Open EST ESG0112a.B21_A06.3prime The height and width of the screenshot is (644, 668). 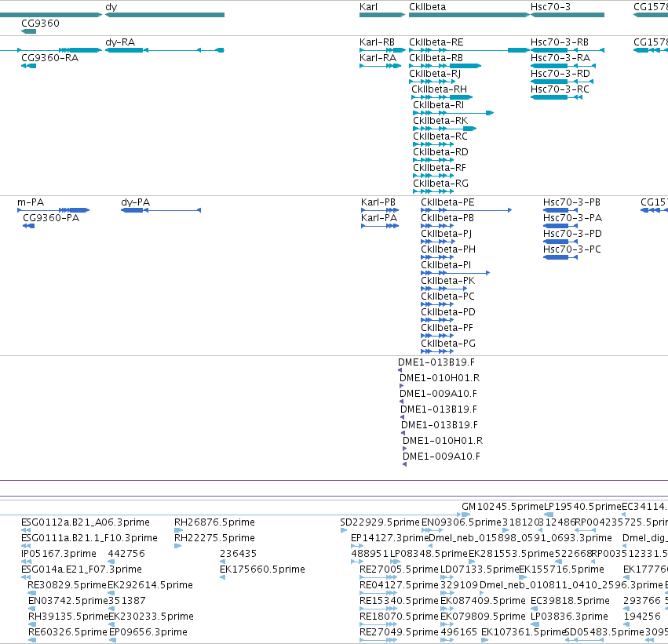(x=86, y=522)
